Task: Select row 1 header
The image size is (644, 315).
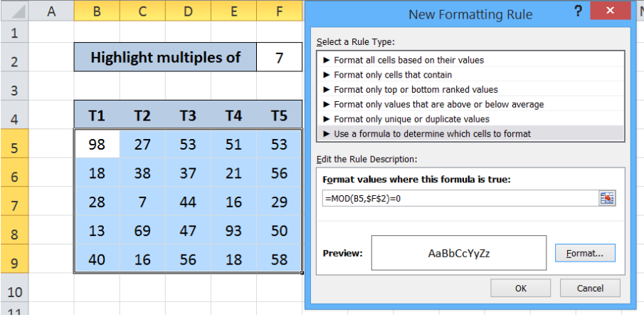Action: pyautogui.click(x=14, y=32)
